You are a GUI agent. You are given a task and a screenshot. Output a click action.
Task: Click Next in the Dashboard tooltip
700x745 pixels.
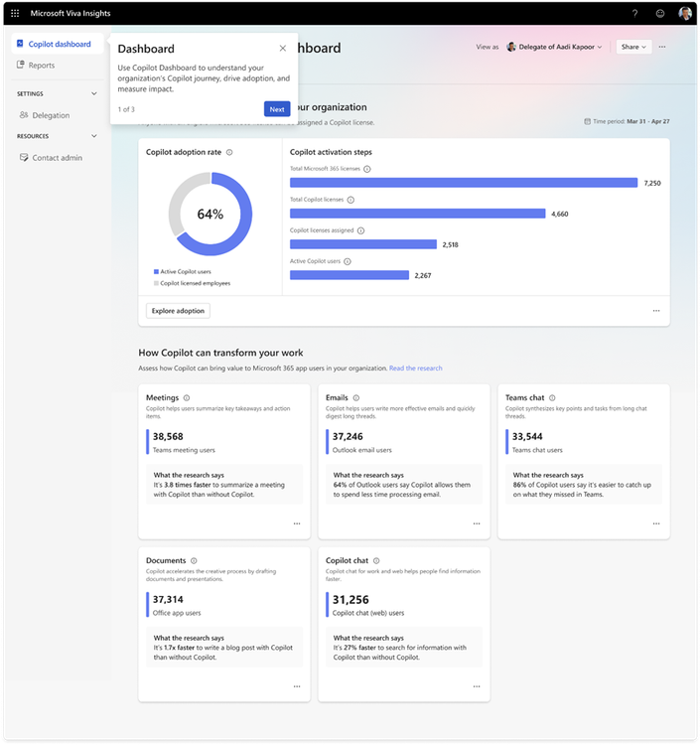click(277, 109)
